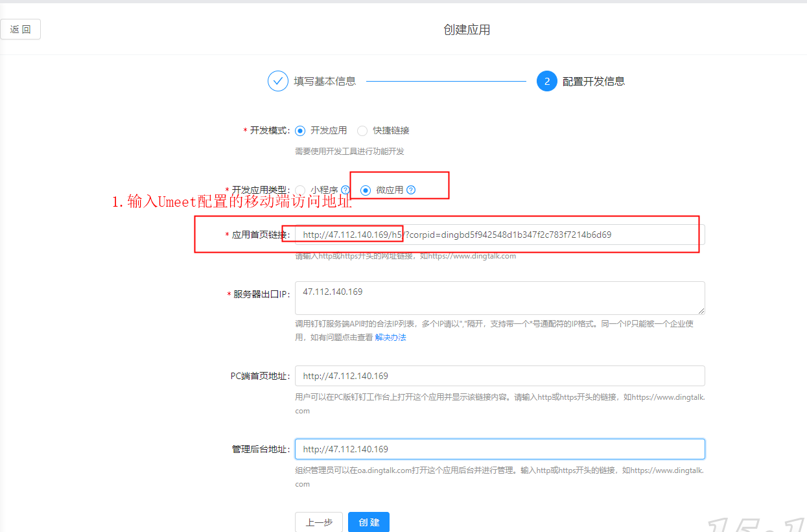Click the 管理后台地址 input field

click(x=499, y=449)
